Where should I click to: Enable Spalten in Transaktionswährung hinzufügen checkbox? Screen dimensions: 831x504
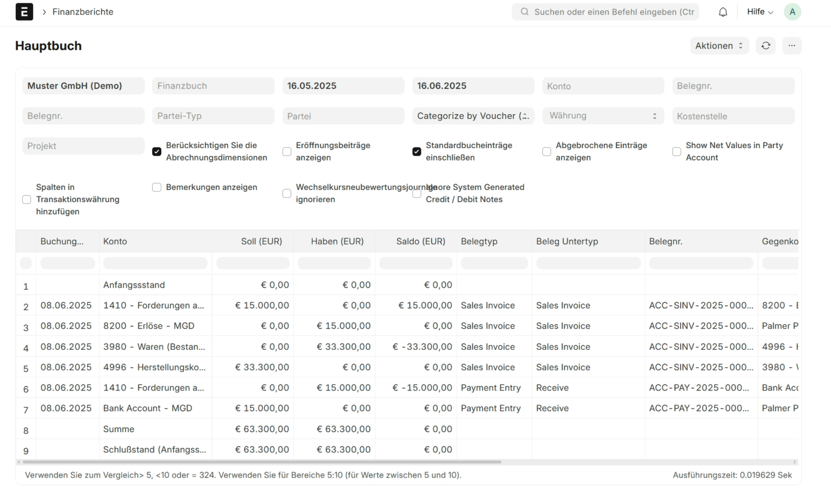27,200
